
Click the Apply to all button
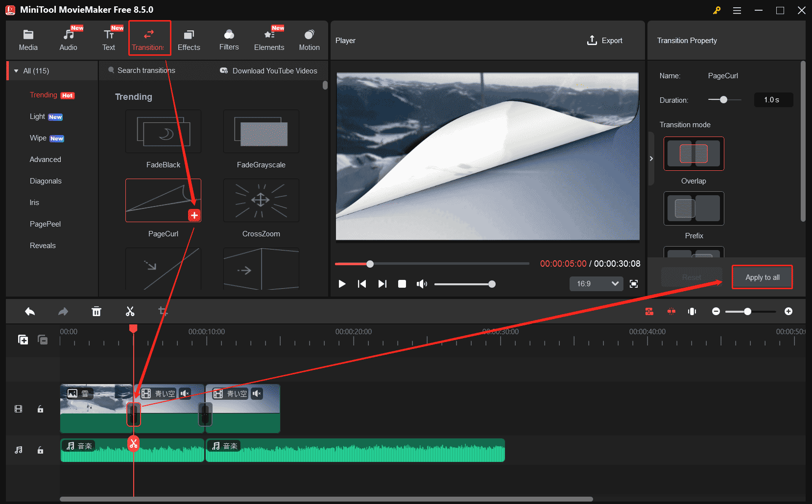(762, 276)
